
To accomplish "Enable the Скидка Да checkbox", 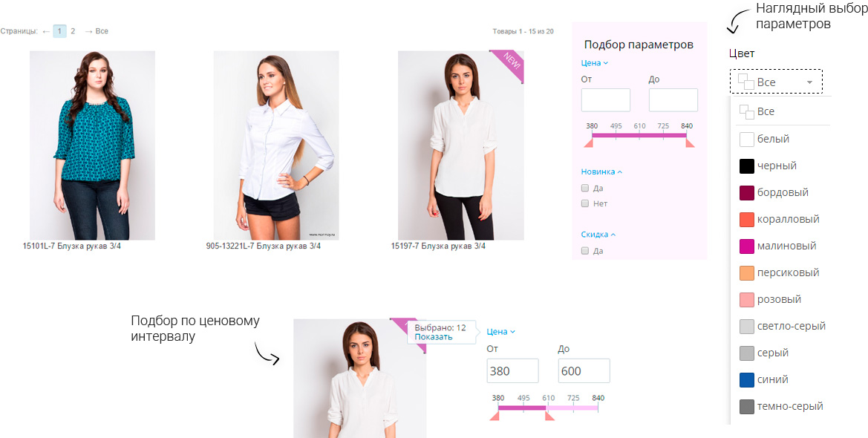I will tap(584, 250).
